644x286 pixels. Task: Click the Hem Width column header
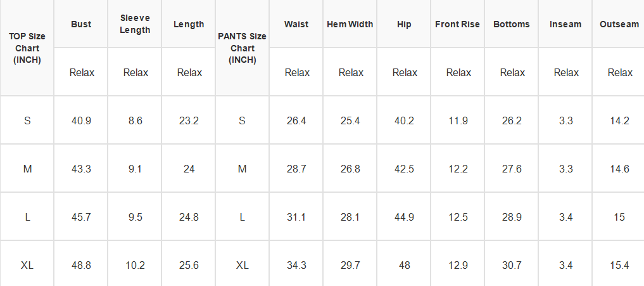[x=350, y=24]
